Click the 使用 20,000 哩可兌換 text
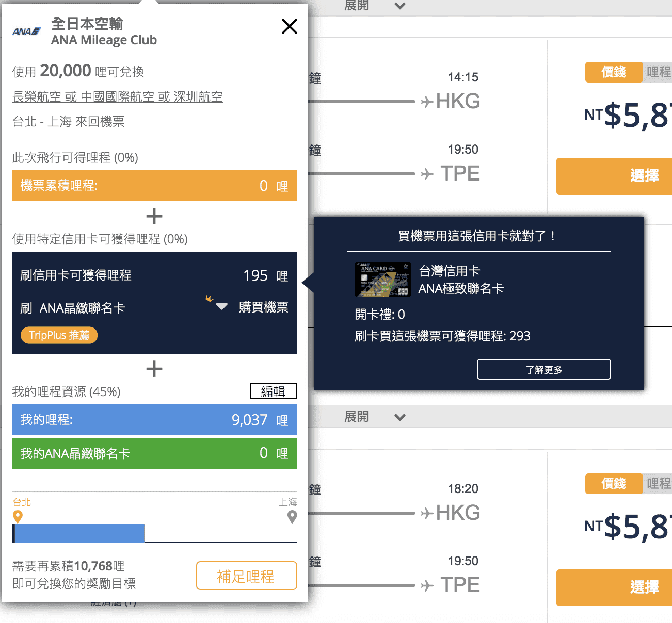 coord(78,71)
